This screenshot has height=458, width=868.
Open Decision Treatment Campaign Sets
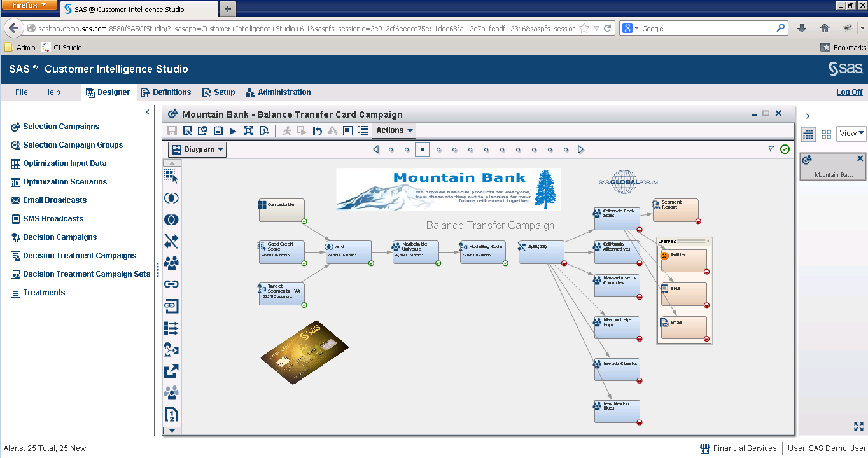click(x=81, y=274)
